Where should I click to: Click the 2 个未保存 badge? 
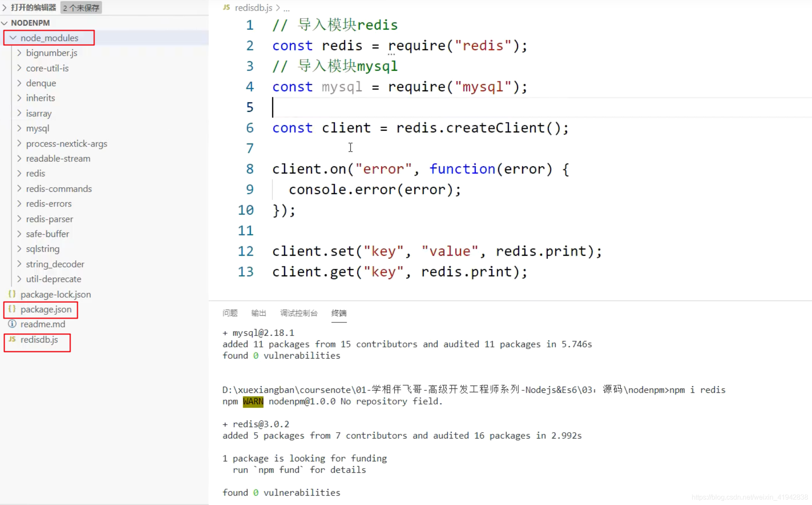[81, 8]
